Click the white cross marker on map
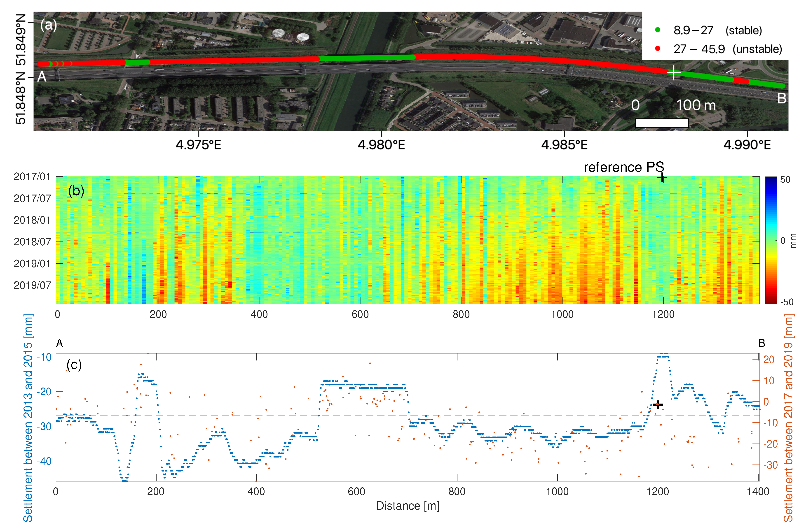The image size is (806, 532). click(674, 73)
